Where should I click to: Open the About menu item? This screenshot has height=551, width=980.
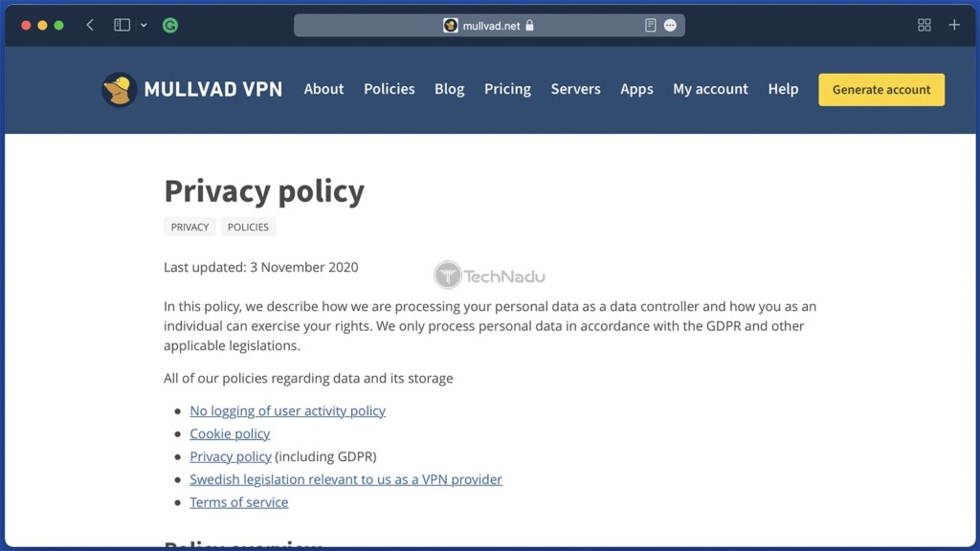click(x=323, y=89)
